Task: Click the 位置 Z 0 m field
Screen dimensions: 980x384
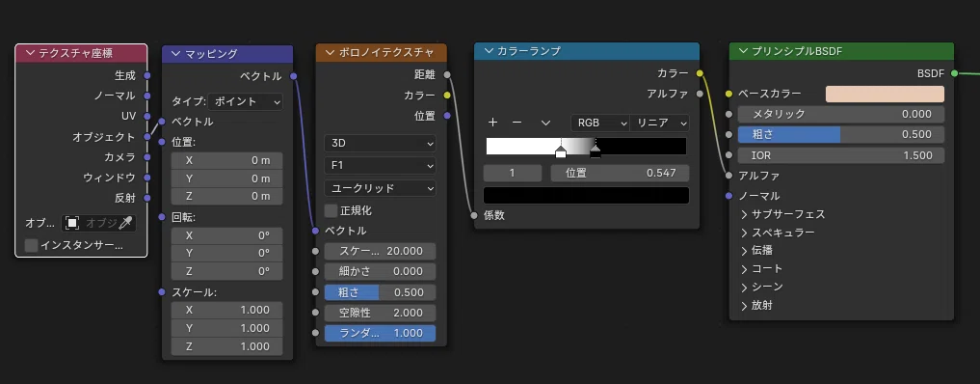Action: [226, 197]
